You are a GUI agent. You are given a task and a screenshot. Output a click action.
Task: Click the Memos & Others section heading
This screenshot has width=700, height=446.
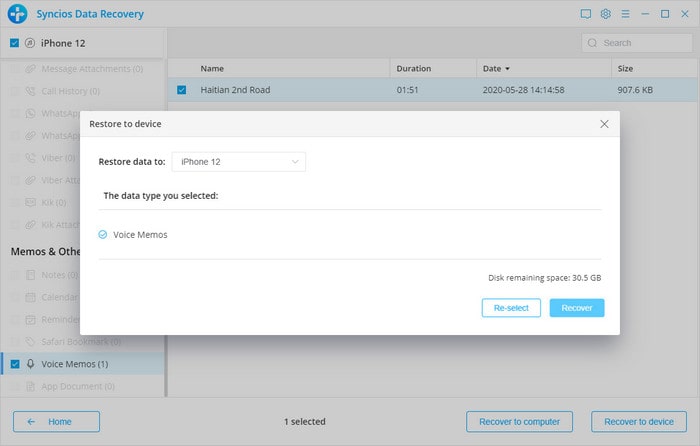45,252
